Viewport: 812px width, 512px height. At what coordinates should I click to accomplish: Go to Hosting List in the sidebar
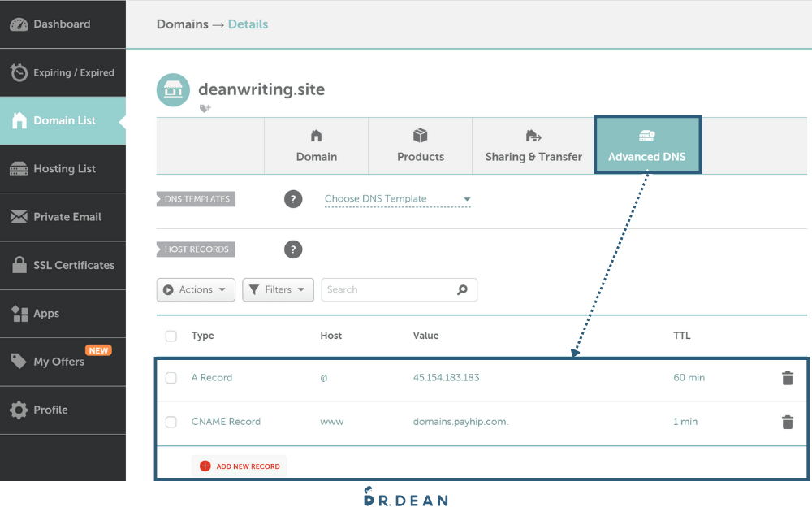(63, 169)
